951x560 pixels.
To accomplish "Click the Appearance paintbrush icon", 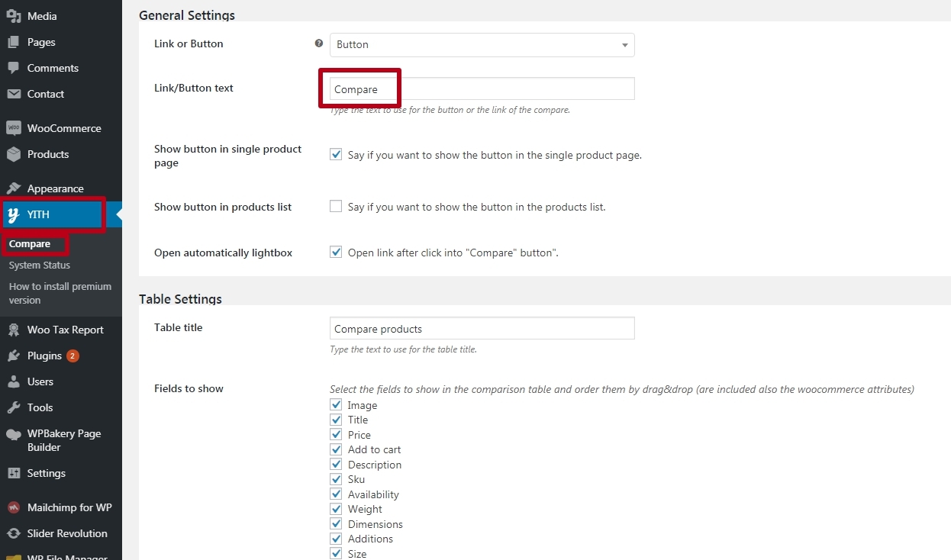I will [14, 188].
